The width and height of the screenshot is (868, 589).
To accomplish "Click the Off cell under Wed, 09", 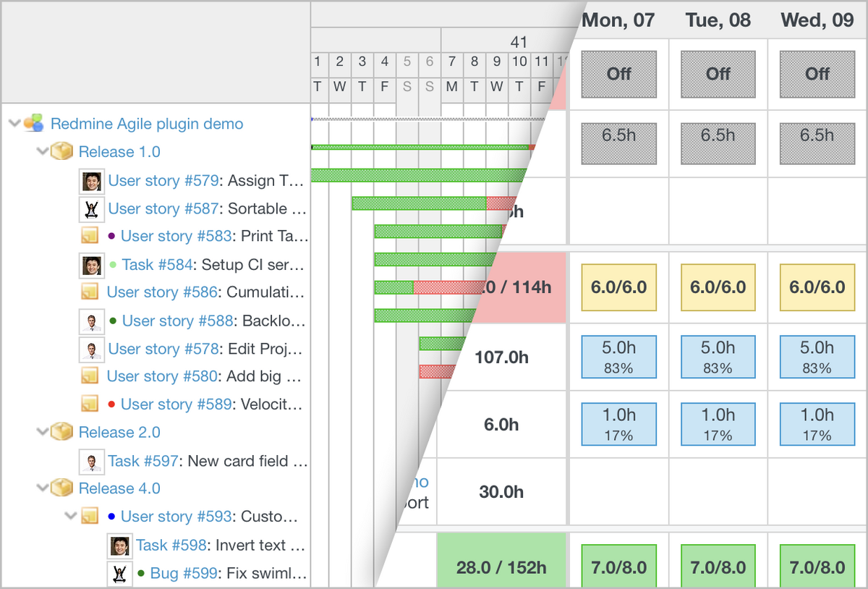I will click(x=817, y=74).
